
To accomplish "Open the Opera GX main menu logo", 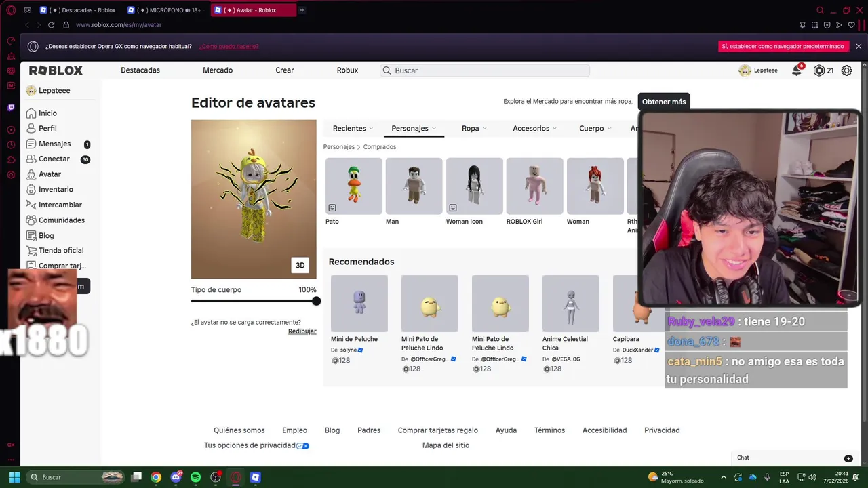I will (x=11, y=10).
